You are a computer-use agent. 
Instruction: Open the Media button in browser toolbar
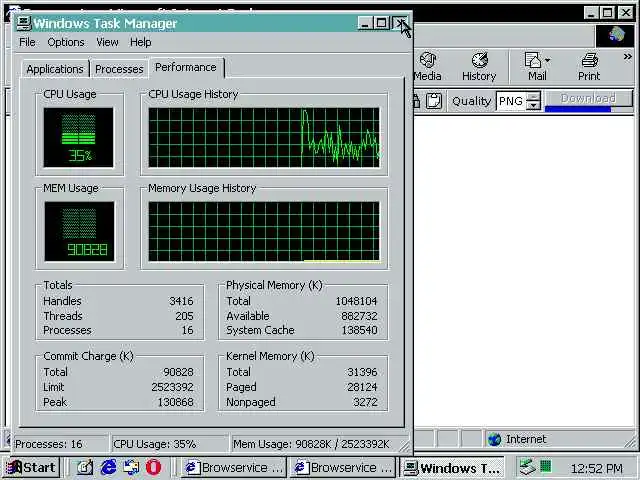point(427,67)
